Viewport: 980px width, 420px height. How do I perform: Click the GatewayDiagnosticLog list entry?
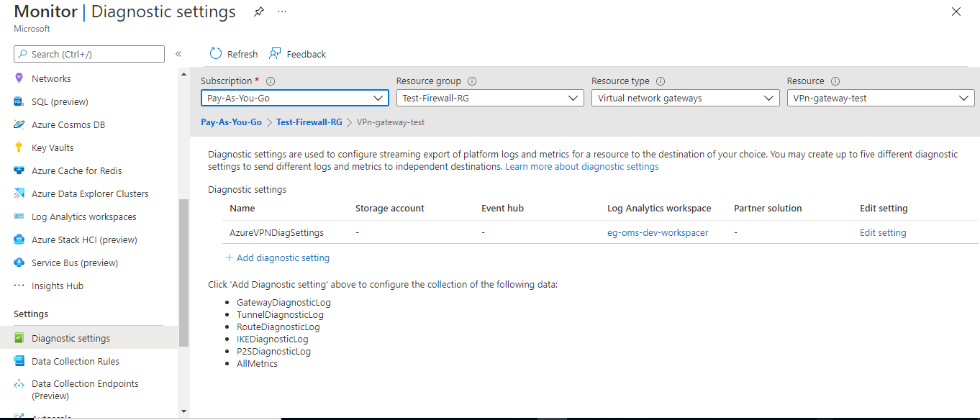283,302
